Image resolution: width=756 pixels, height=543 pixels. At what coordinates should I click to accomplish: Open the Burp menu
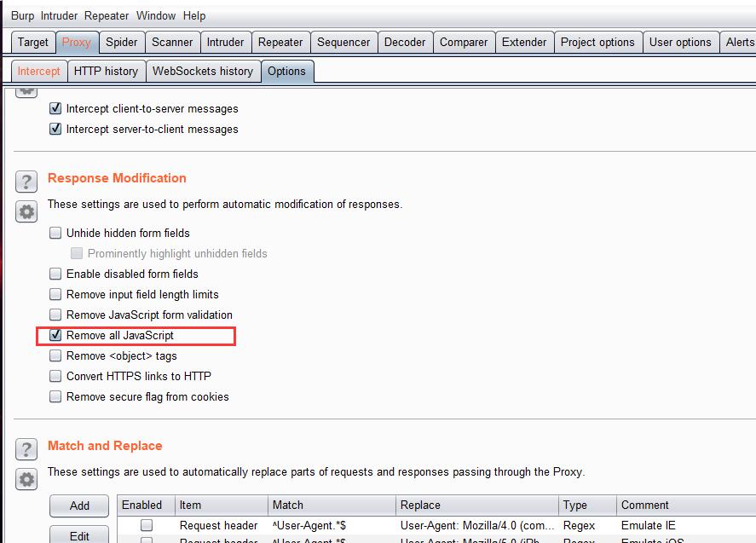point(22,15)
